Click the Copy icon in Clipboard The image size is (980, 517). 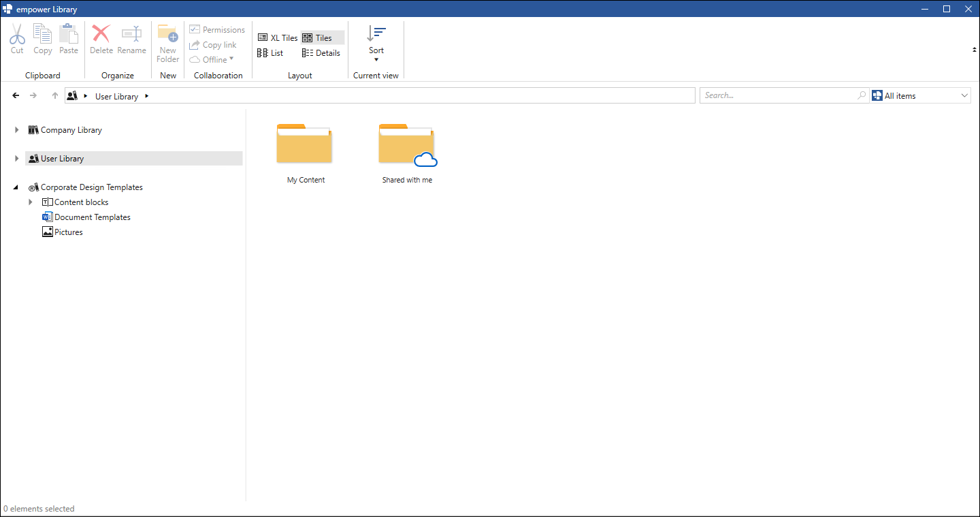[43, 33]
